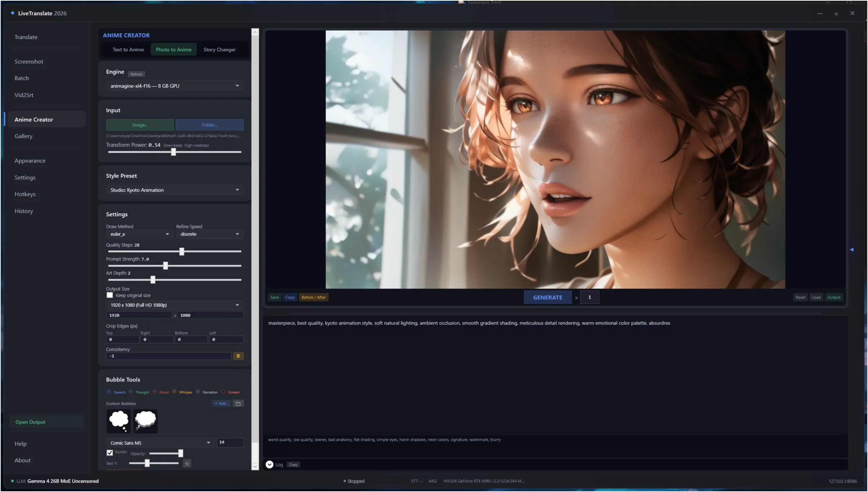Click the GENERATE button
Viewport: 868px width, 492px height.
548,298
